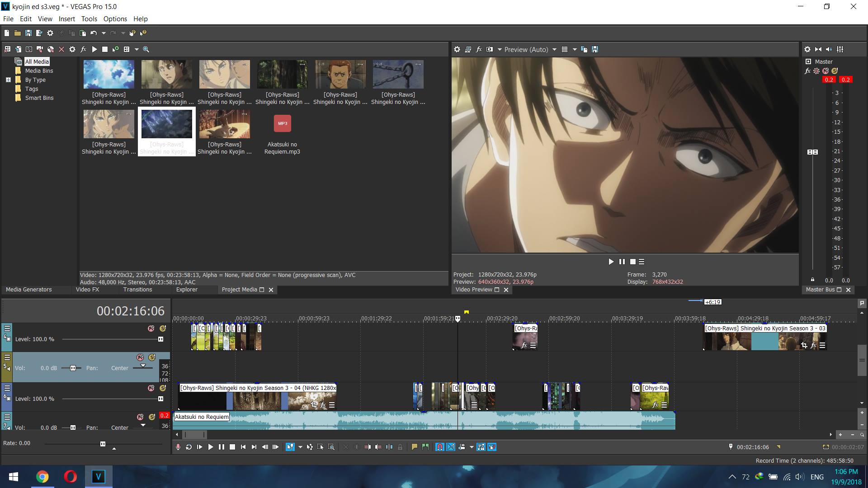Click the Dim Output speaker icon
Viewport: 868px width, 488px height.
tap(829, 49)
